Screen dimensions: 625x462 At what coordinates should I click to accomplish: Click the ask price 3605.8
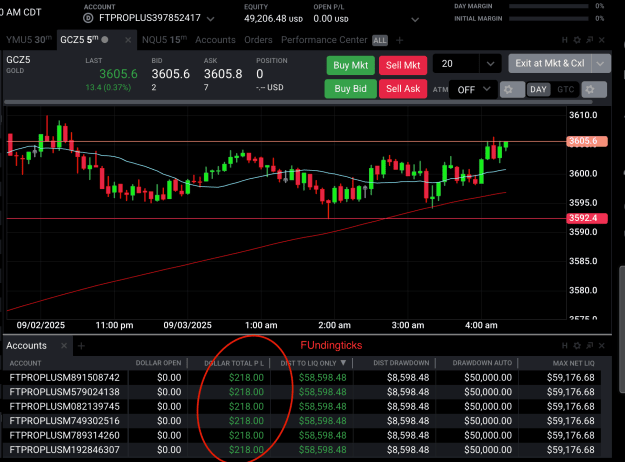223,74
